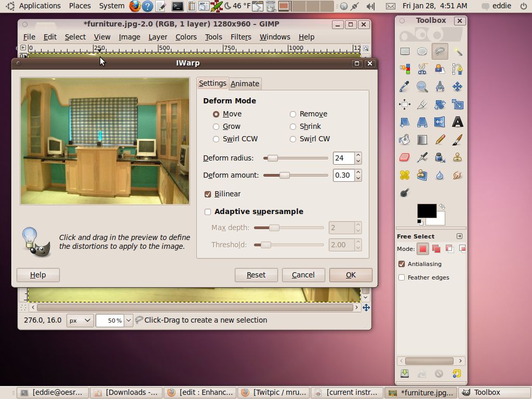Screen dimensions: 532x399
Task: Switch to the Animate tab
Action: 245,84
